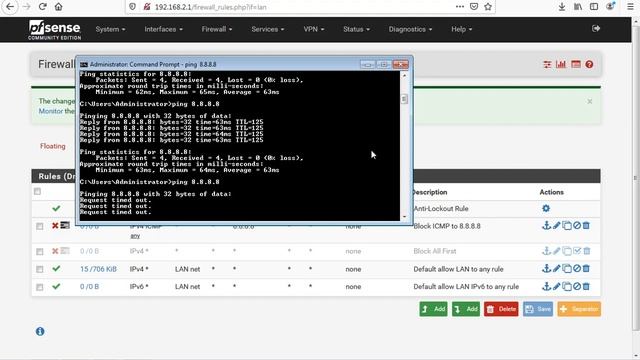The width and height of the screenshot is (640, 360).
Task: Disable the Default allow LAN IPv6 rule
Action: (577, 287)
